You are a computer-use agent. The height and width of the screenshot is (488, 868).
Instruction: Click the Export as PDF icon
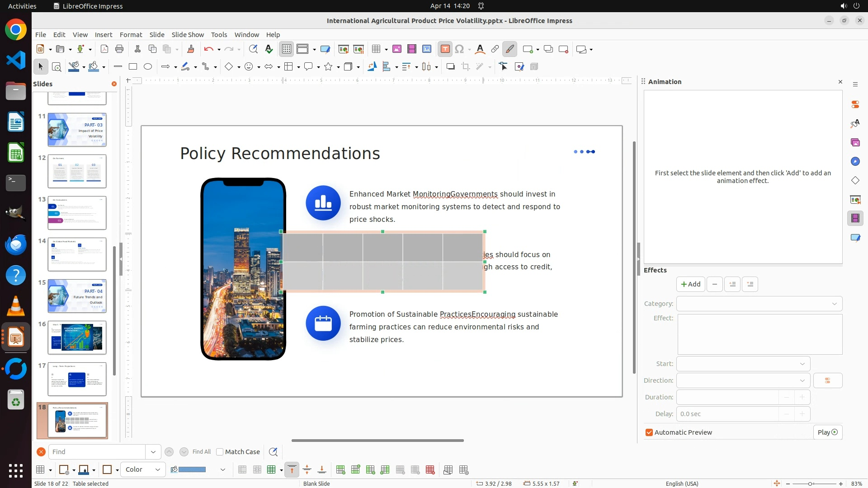(104, 49)
